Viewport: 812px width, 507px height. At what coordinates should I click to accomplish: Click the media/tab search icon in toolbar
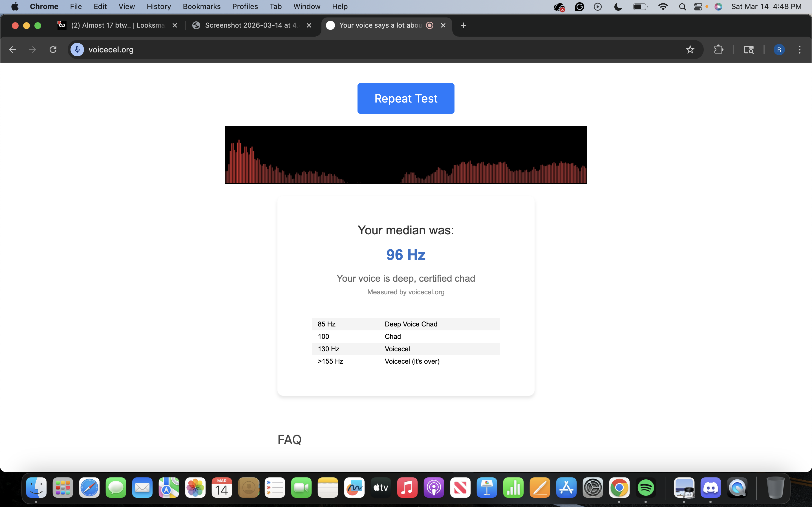click(x=749, y=50)
